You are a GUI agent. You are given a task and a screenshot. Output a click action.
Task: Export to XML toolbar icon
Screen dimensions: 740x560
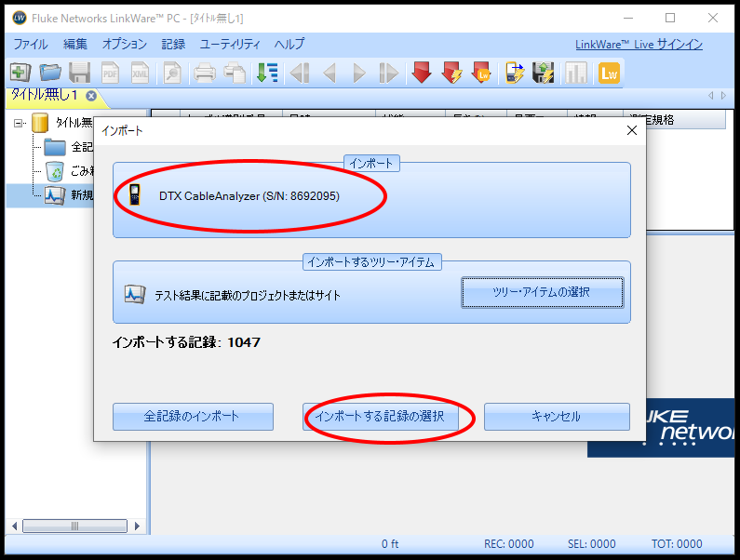pyautogui.click(x=140, y=73)
